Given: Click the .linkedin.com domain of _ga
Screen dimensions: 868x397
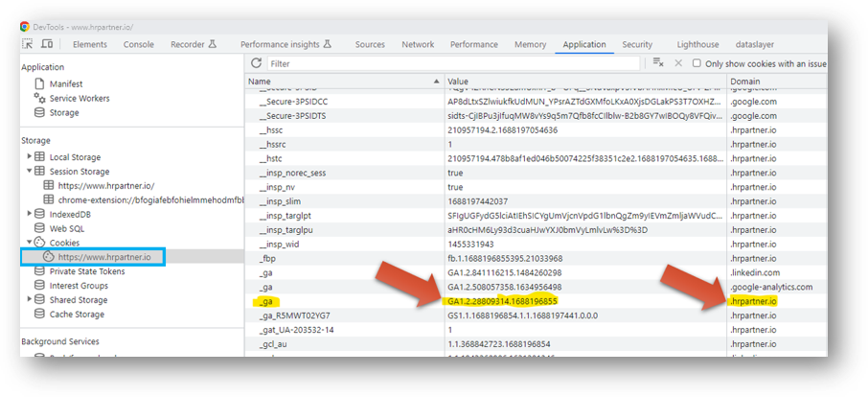Looking at the screenshot, I should point(755,273).
